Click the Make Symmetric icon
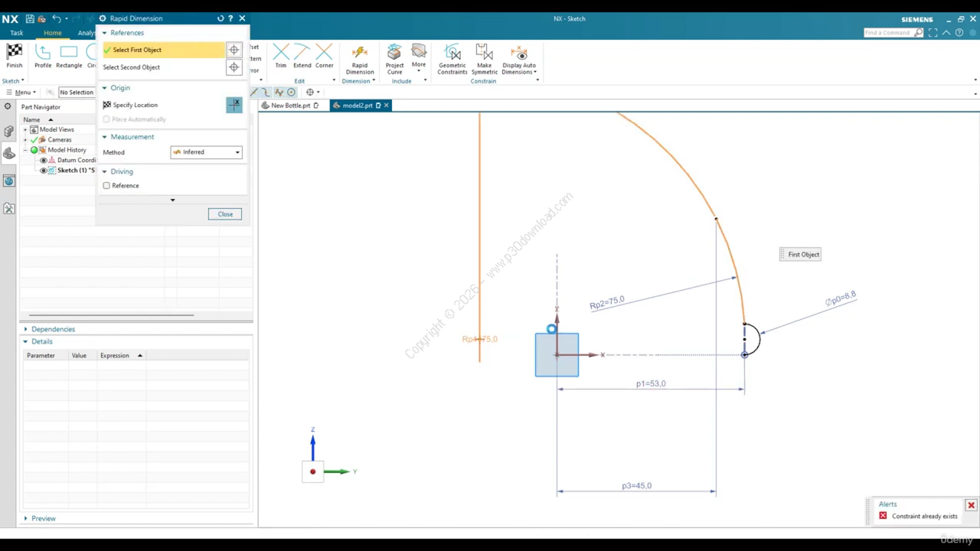 click(484, 52)
